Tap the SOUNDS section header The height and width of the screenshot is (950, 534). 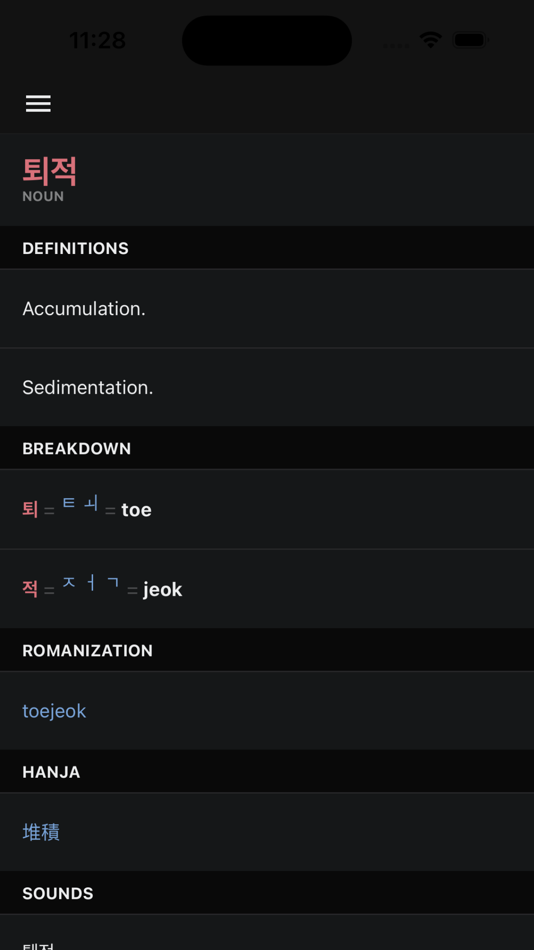click(58, 894)
